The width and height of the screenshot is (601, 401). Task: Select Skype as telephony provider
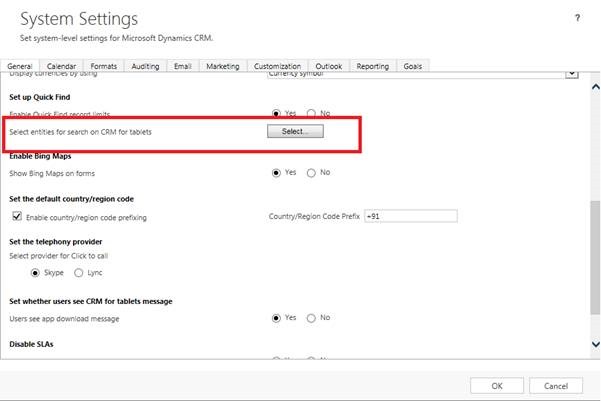coord(36,272)
